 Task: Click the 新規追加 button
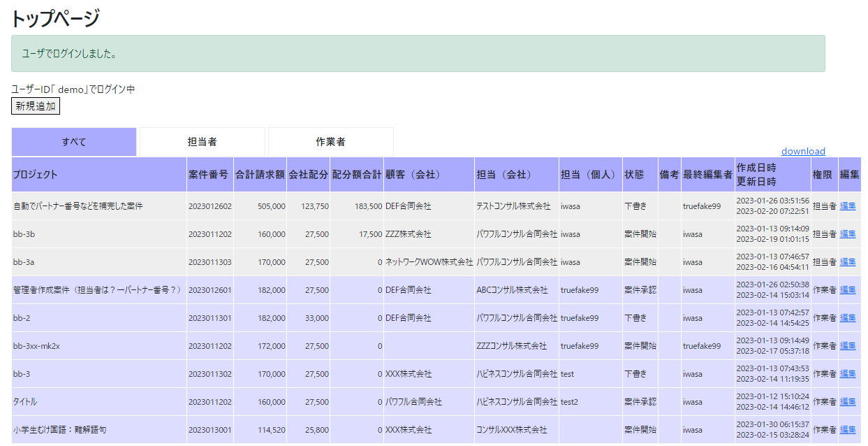click(36, 106)
